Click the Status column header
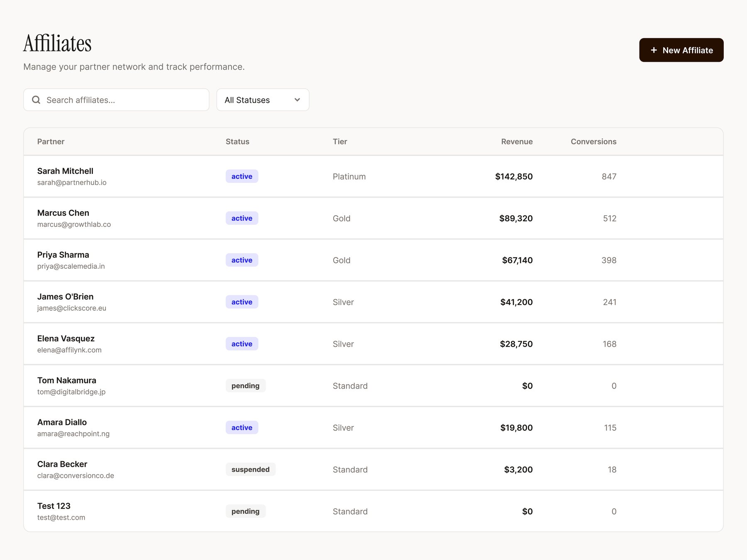The height and width of the screenshot is (560, 747). click(237, 141)
